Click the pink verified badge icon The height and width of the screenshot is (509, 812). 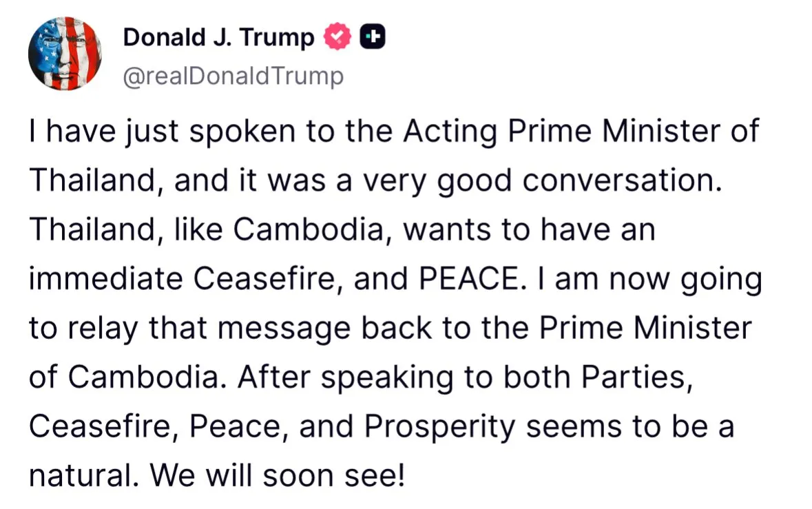[337, 37]
